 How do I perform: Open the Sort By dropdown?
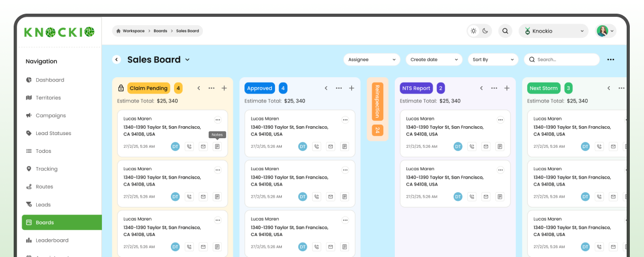point(493,60)
